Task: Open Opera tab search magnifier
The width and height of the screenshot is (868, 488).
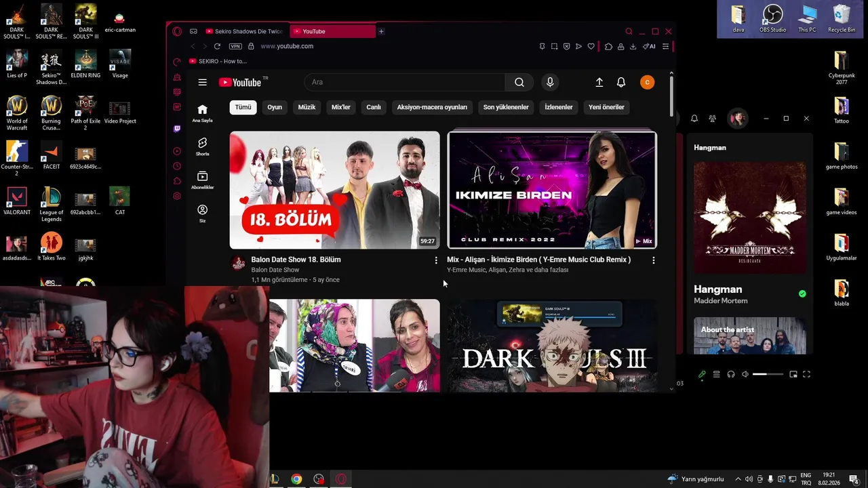Action: tap(629, 31)
